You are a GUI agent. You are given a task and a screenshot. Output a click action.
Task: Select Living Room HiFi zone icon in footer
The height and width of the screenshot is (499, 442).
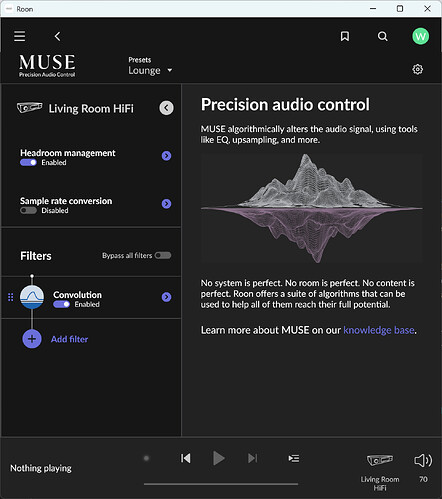pos(380,460)
